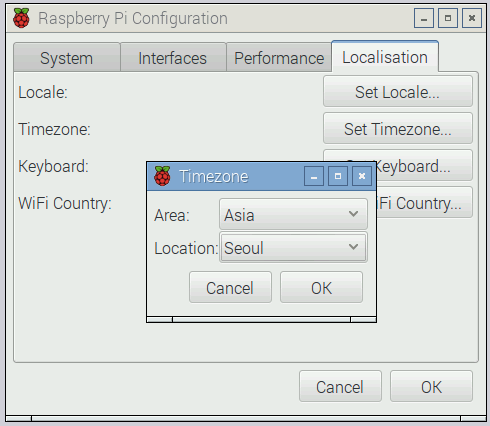The image size is (490, 426).
Task: Open the Performance tab
Action: point(279,57)
